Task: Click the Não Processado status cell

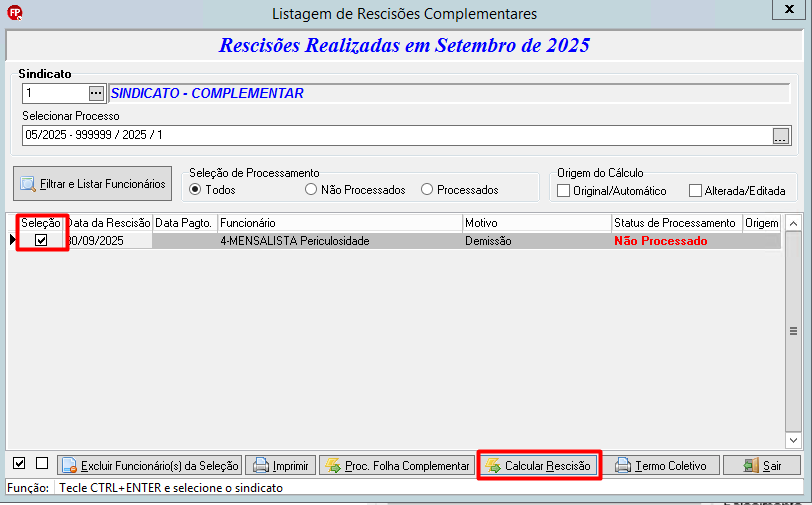Action: tap(677, 241)
